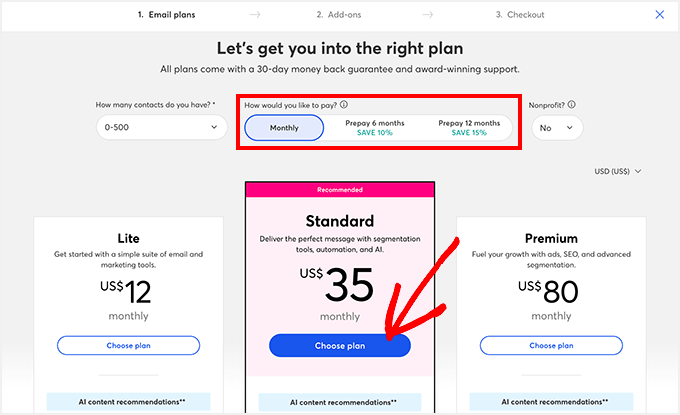
Task: Click the Recommended banner on the Standard plan
Action: pos(339,189)
